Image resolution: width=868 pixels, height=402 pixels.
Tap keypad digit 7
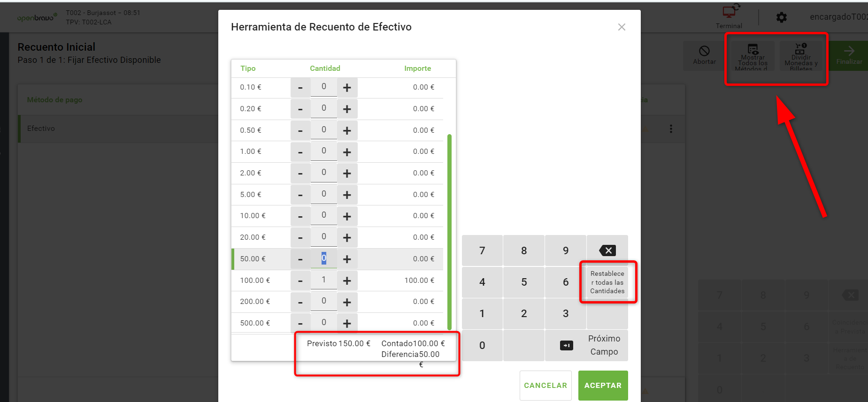[x=482, y=250]
